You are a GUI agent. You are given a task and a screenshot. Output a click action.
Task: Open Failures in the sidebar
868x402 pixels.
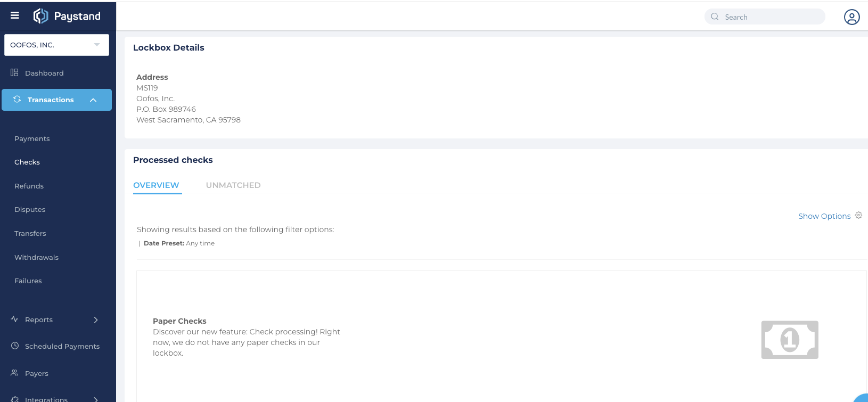pos(28,281)
